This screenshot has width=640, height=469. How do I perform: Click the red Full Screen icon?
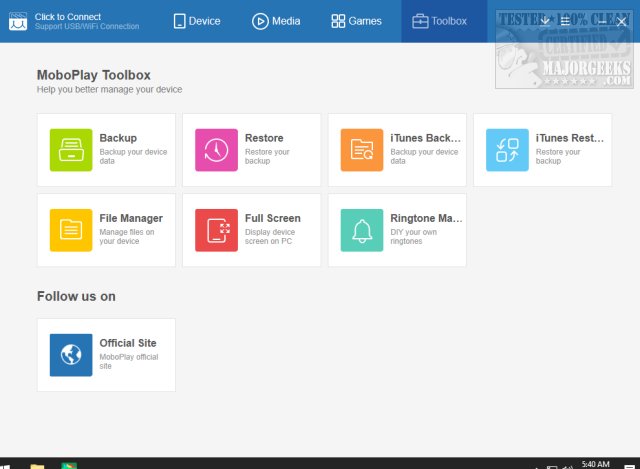pyautogui.click(x=216, y=230)
